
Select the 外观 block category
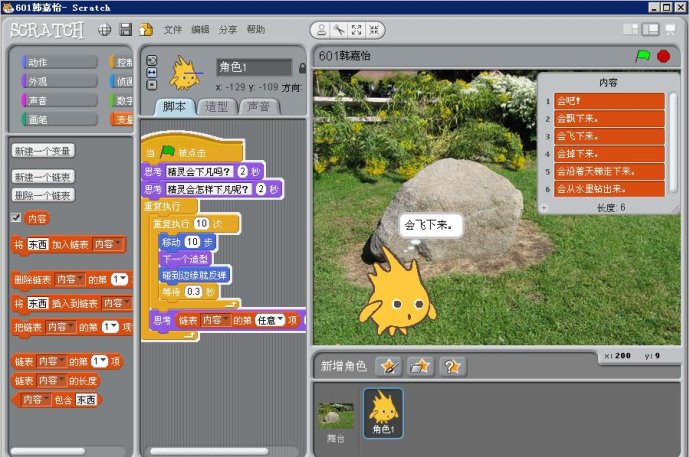[x=59, y=81]
